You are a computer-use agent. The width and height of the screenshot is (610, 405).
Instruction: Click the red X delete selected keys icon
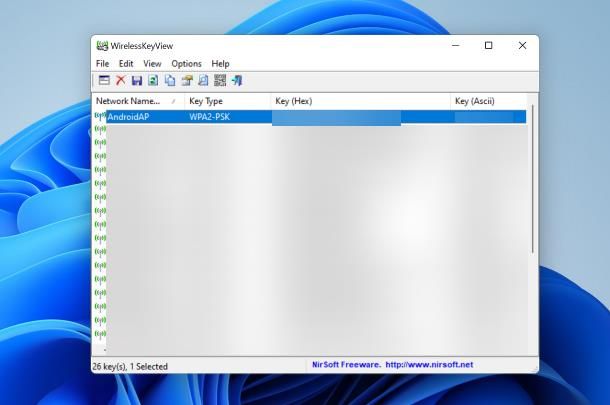(x=121, y=80)
